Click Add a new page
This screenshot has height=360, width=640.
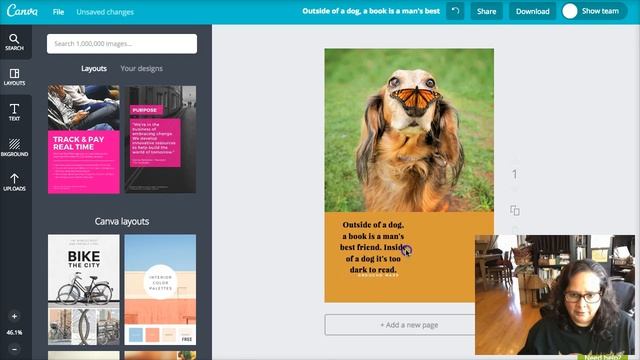tap(409, 325)
